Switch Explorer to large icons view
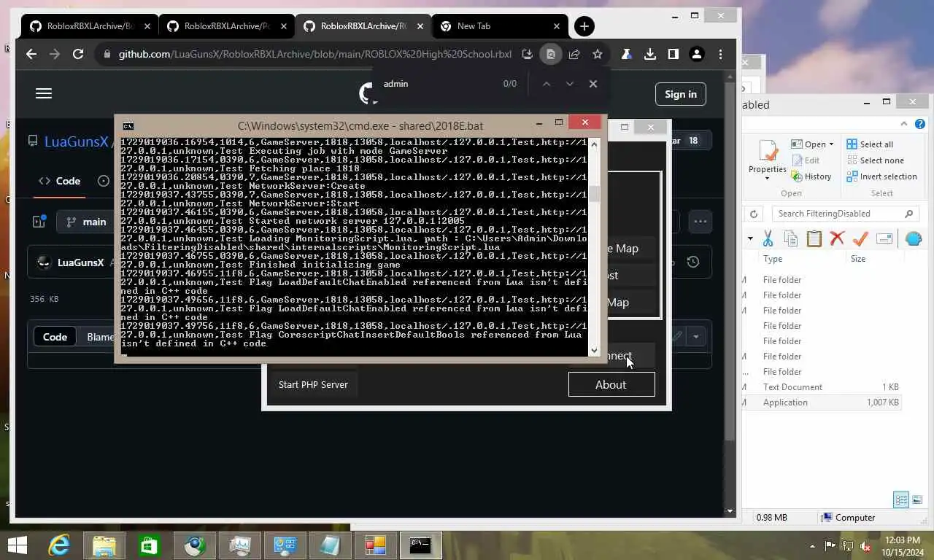 click(x=917, y=500)
